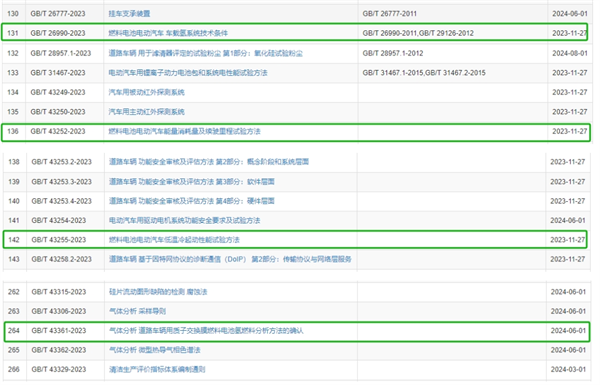600x385 pixels.
Task: Select standard number GB/T 43252-2023
Action: pyautogui.click(x=58, y=131)
